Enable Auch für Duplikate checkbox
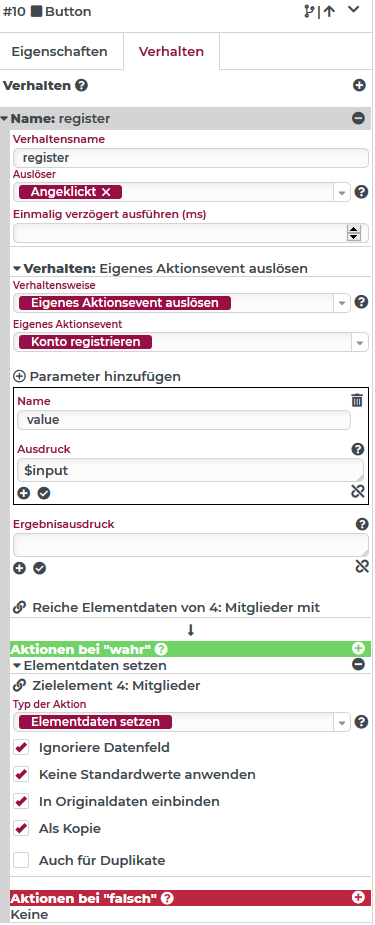This screenshot has width=375, height=925. (21, 860)
